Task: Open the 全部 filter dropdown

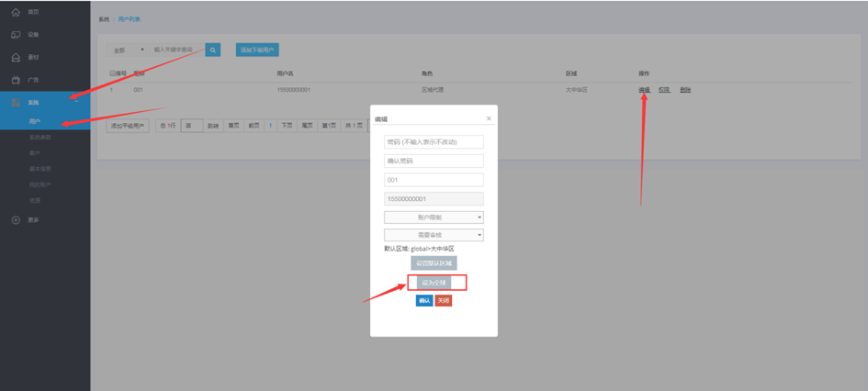Action: click(x=127, y=50)
